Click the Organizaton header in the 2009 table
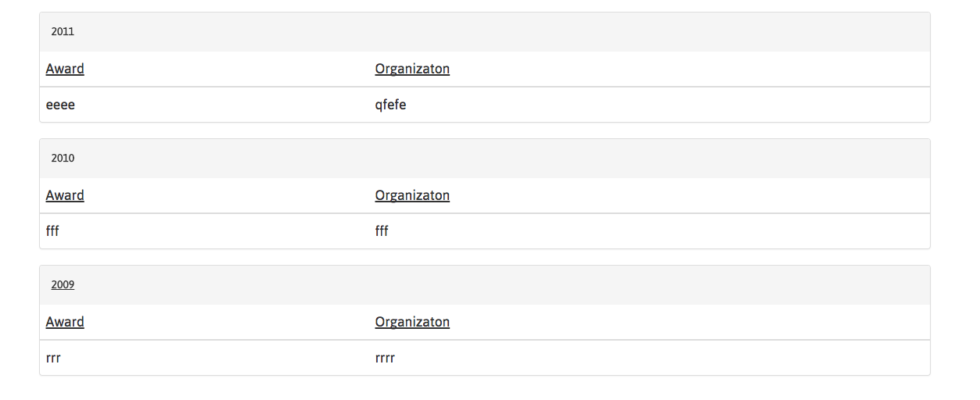Screen dimensions: 980x400 [412, 322]
